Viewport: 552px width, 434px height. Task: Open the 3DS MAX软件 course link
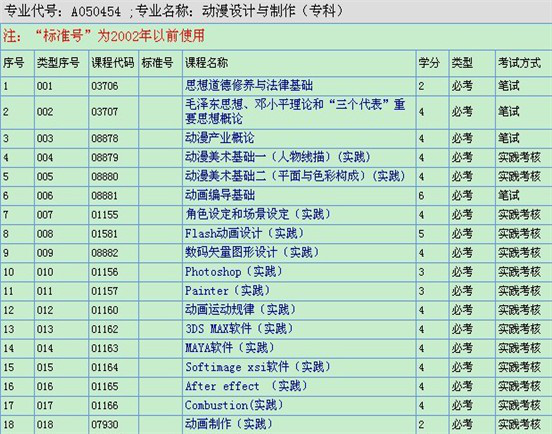tap(239, 328)
